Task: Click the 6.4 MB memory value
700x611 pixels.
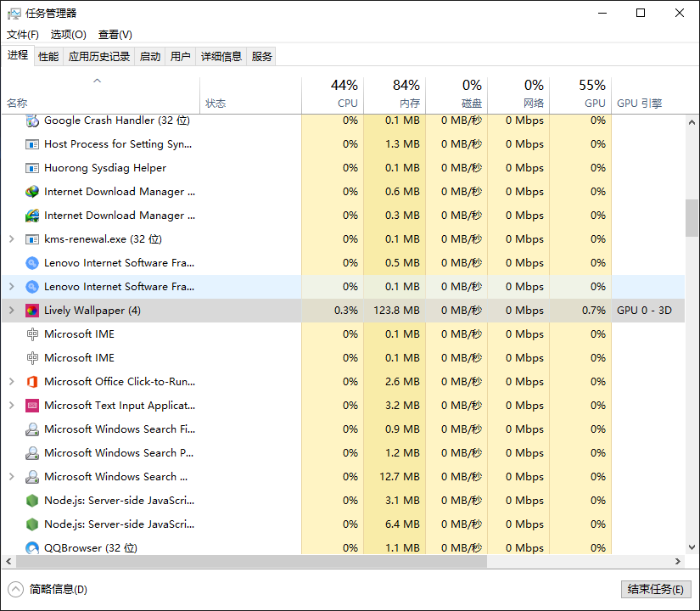Action: pyautogui.click(x=402, y=524)
